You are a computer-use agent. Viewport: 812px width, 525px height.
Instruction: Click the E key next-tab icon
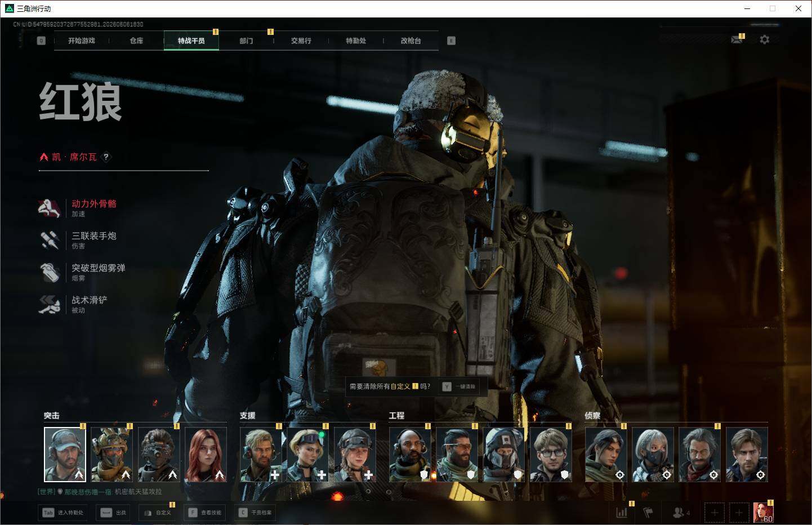pyautogui.click(x=451, y=41)
